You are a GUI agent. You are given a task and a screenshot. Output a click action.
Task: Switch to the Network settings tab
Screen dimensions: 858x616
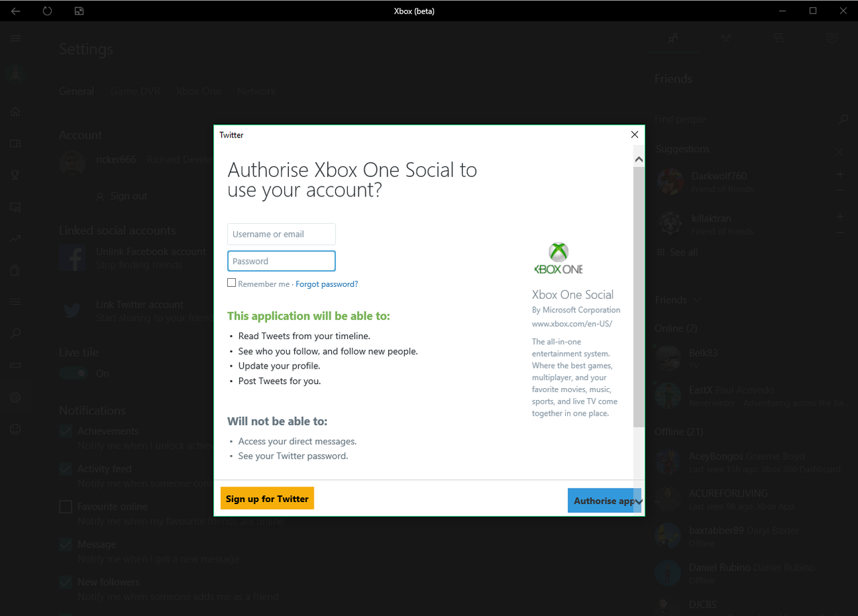tap(257, 91)
